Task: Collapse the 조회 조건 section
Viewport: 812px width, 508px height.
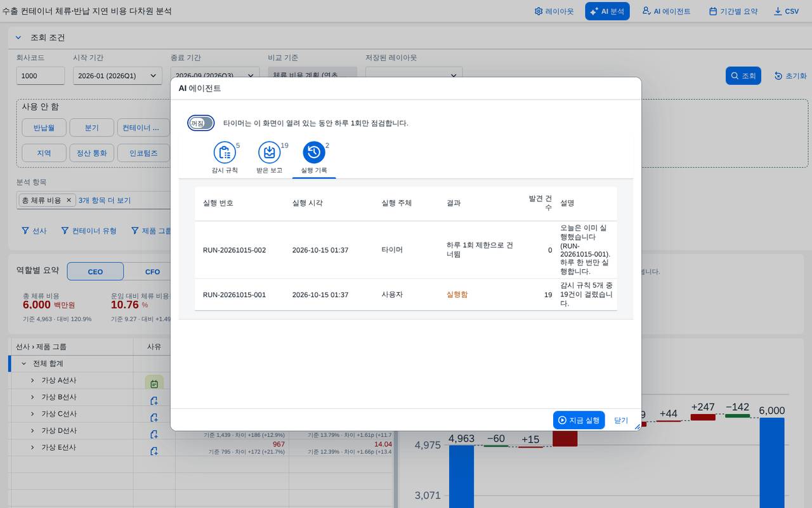Action: [x=18, y=37]
